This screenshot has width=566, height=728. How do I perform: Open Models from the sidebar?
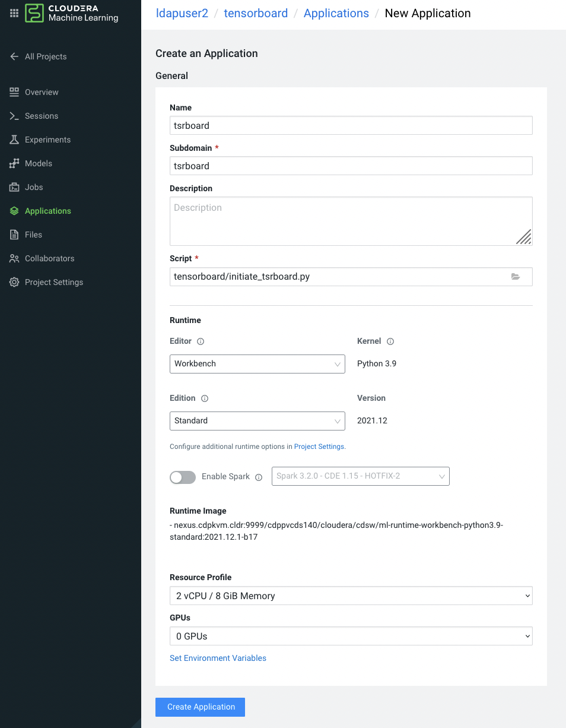[39, 163]
